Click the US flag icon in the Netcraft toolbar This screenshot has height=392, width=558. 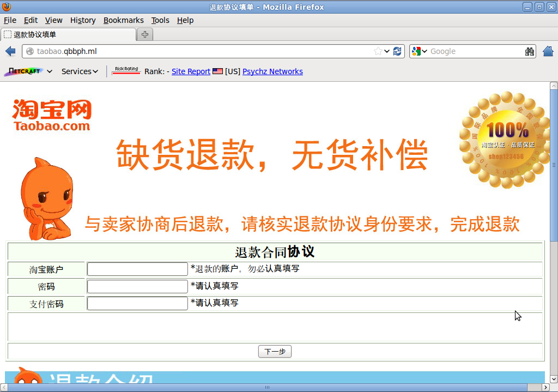(217, 71)
